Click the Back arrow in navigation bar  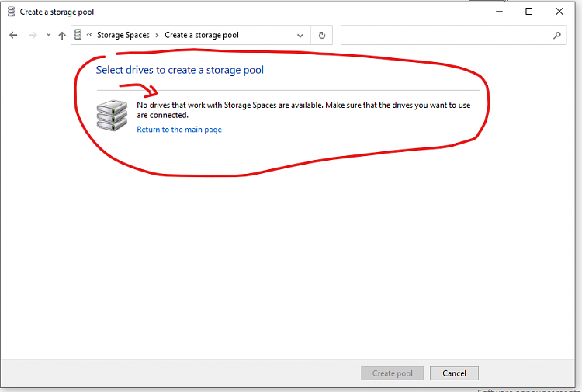pyautogui.click(x=13, y=36)
